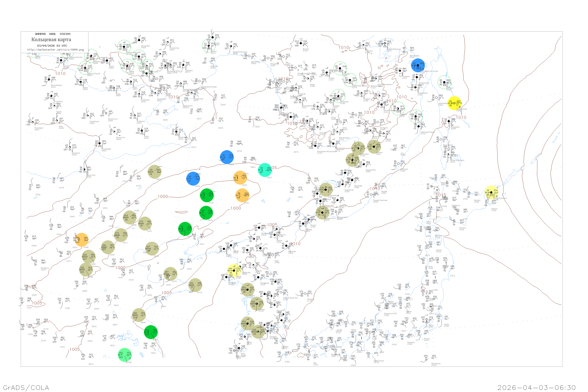
Task: Click the 2026-04-03-06:30 timestamp
Action: 536,387
